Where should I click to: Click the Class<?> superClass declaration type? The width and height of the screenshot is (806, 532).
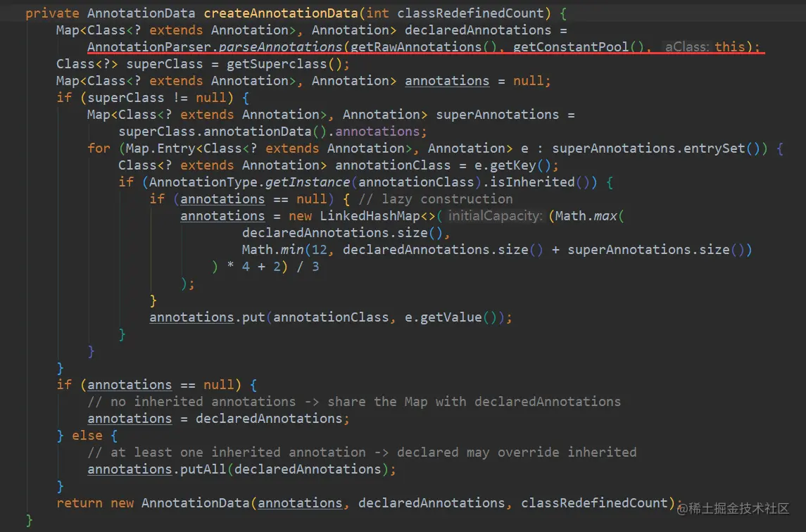[x=87, y=64]
